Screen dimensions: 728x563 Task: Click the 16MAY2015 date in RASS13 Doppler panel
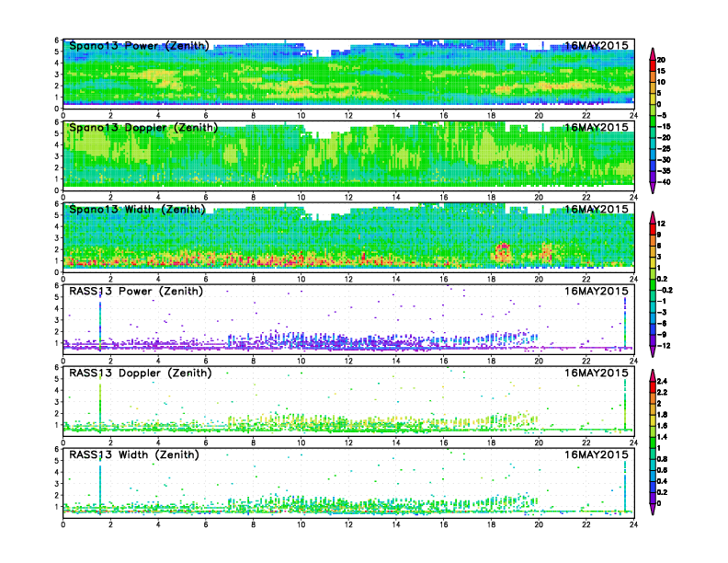click(x=597, y=373)
